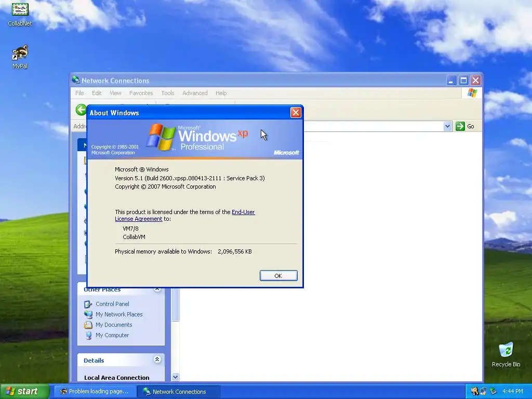The width and height of the screenshot is (532, 399).
Task: Click Network Connections taskbar button
Action: click(179, 391)
